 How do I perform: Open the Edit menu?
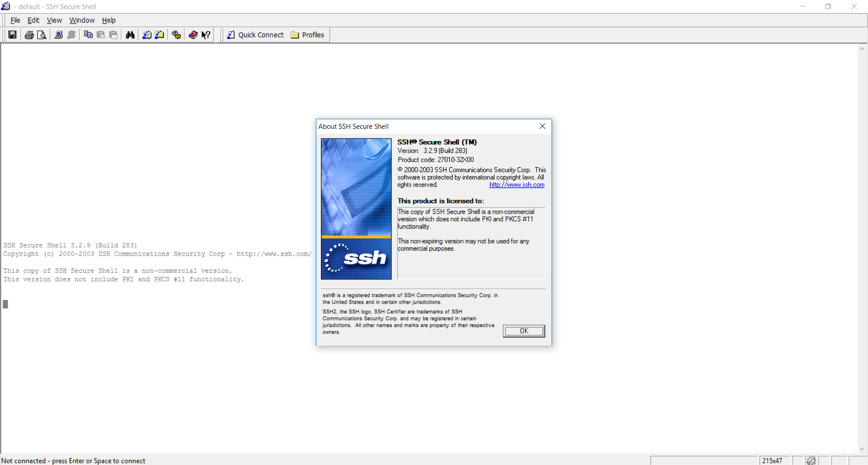[33, 20]
